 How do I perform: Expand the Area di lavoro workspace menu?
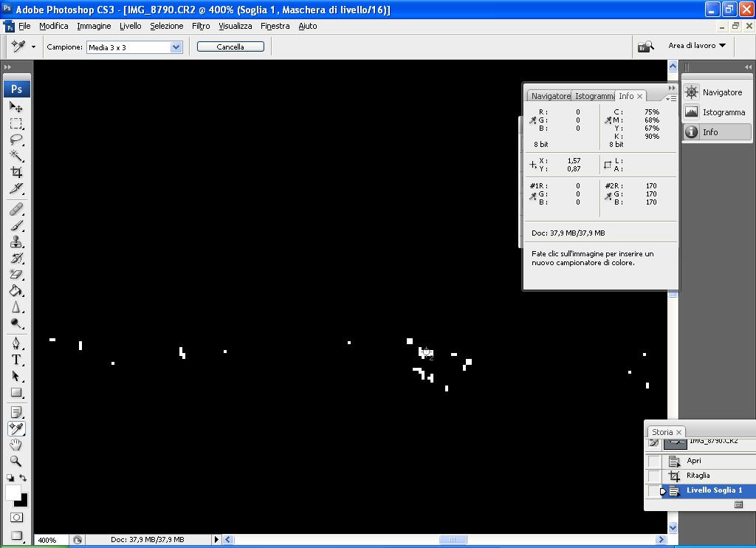tap(696, 46)
